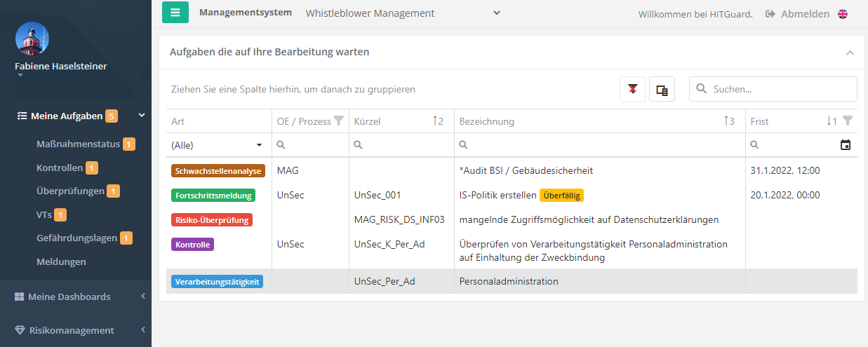Open the Art filter (Alle) dropdown

[217, 145]
